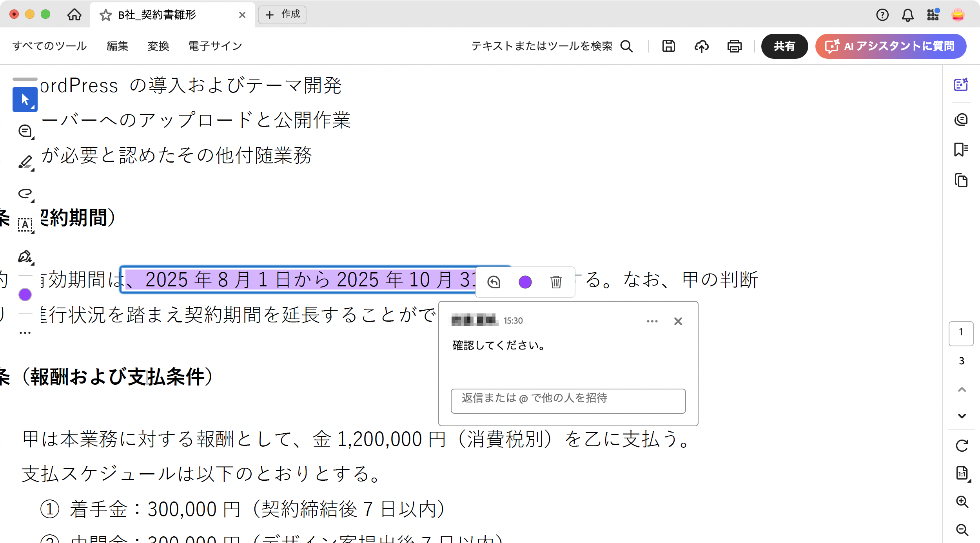Pick the freehand draw tool

coord(25,193)
